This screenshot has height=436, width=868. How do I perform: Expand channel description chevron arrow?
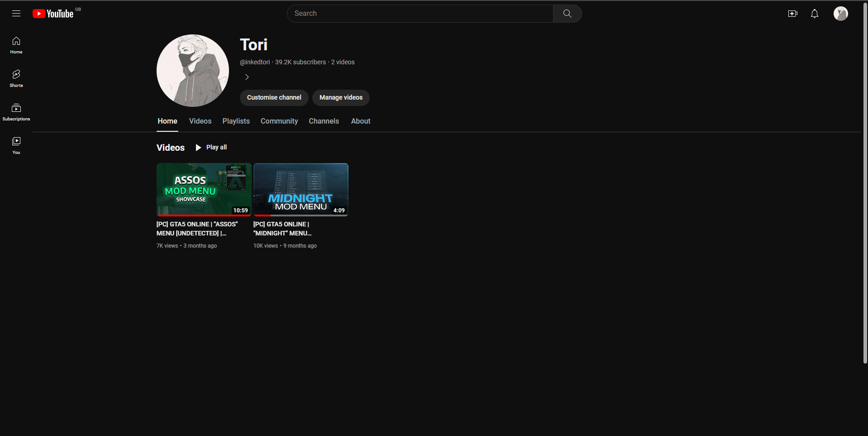coord(247,77)
